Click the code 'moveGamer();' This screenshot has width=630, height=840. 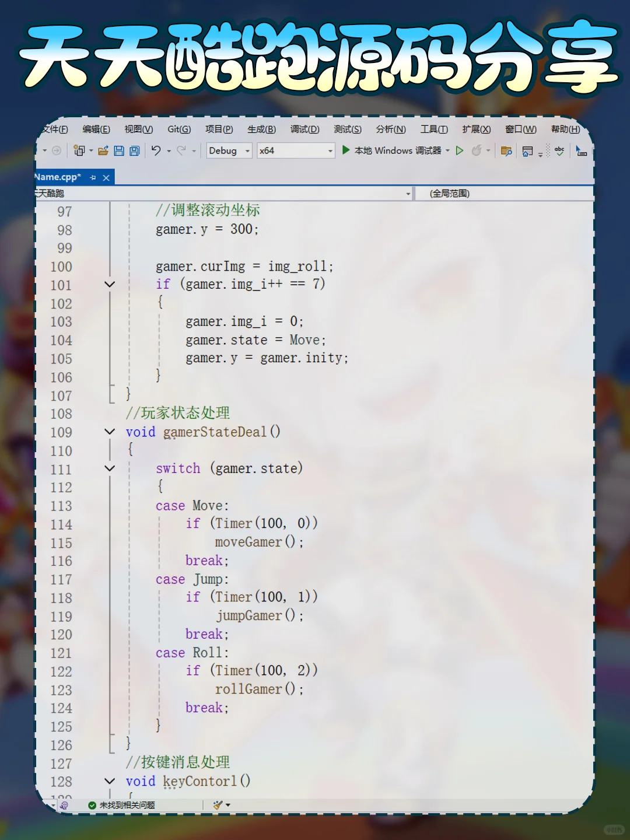(x=260, y=542)
